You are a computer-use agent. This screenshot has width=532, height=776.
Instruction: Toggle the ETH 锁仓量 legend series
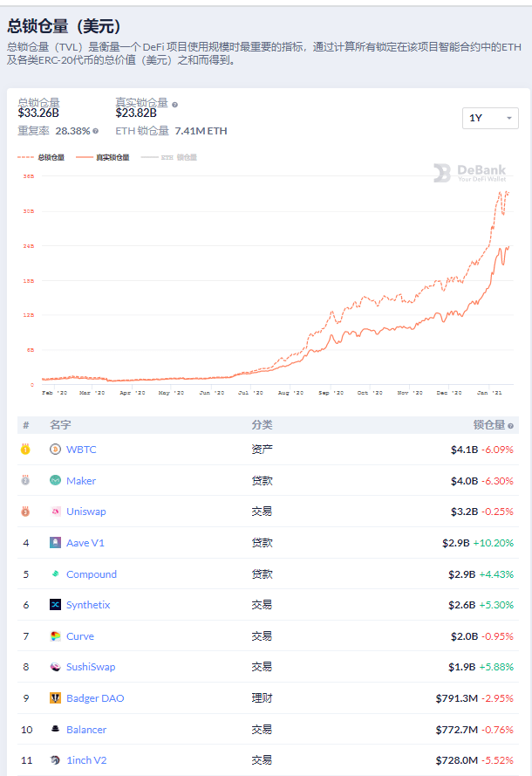169,157
